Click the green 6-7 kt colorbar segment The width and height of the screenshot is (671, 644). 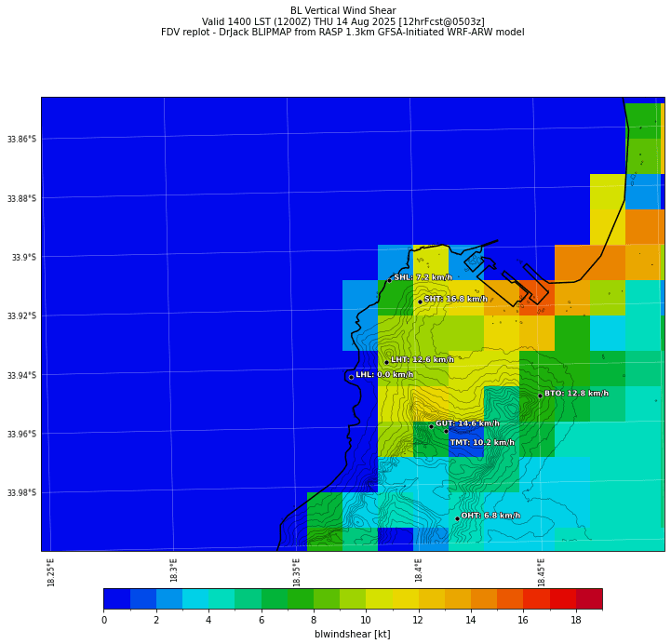coord(275,598)
